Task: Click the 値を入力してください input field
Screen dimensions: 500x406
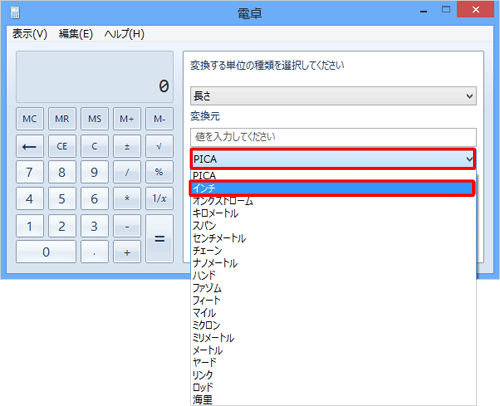Action: pos(333,137)
